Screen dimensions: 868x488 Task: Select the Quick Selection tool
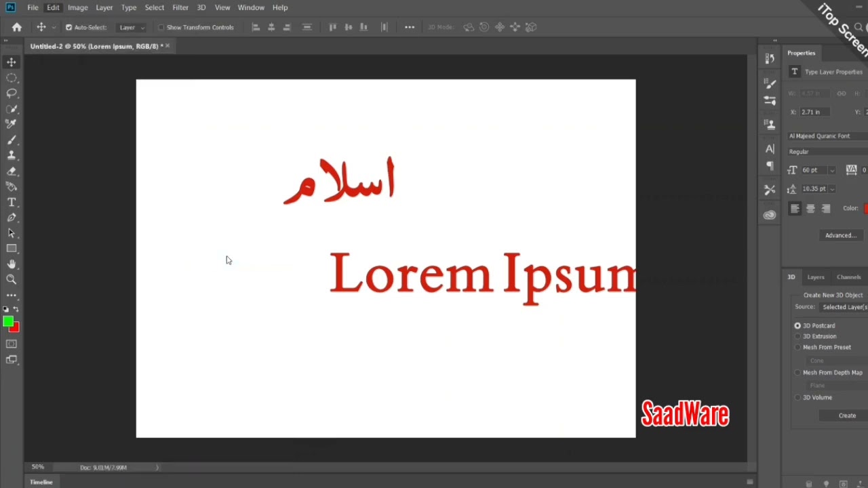12,108
